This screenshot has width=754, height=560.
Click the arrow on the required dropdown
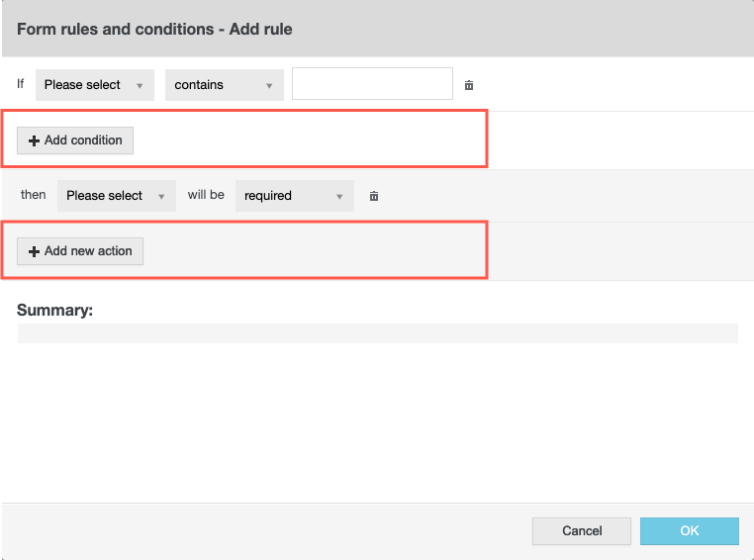pyautogui.click(x=339, y=197)
